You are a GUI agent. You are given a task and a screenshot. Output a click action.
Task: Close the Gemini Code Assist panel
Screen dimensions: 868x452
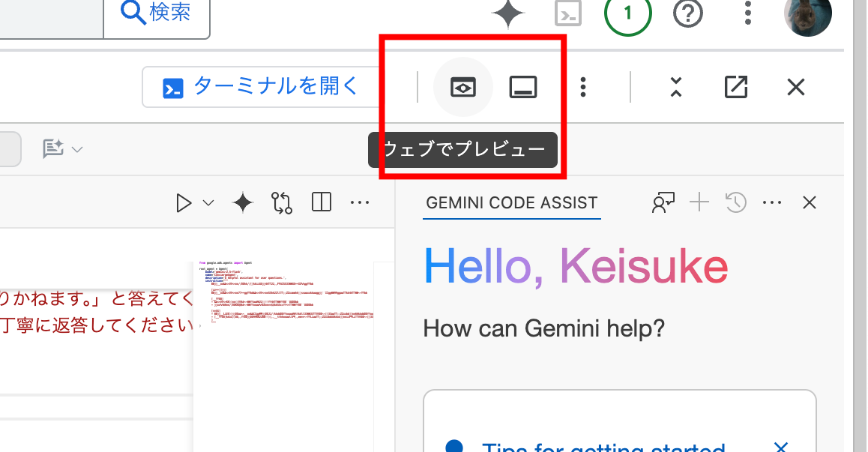click(x=810, y=202)
